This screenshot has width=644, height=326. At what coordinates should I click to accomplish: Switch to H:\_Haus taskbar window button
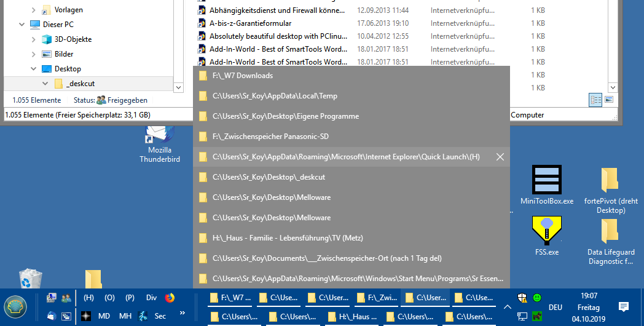click(x=353, y=317)
